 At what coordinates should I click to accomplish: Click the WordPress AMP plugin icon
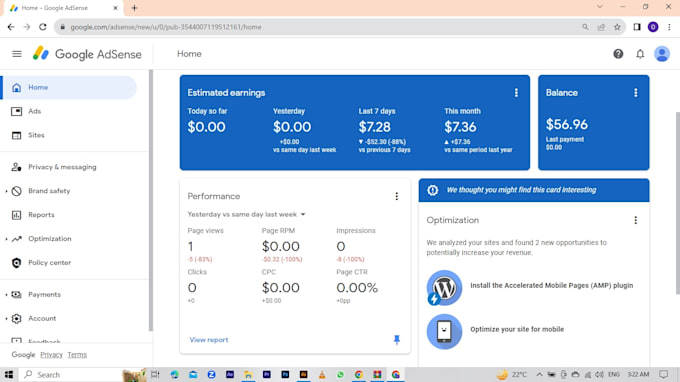pyautogui.click(x=444, y=288)
